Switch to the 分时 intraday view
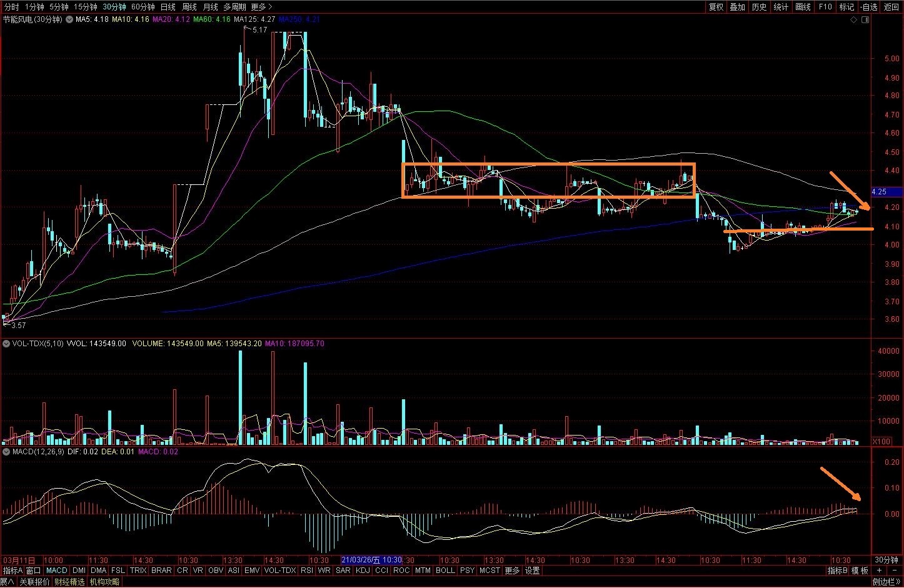The height and width of the screenshot is (588, 904). 11,7
